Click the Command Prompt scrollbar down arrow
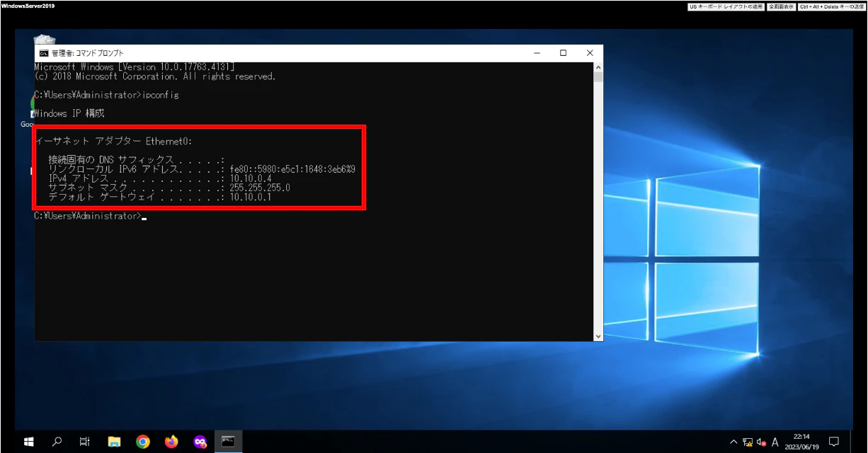 pyautogui.click(x=598, y=336)
